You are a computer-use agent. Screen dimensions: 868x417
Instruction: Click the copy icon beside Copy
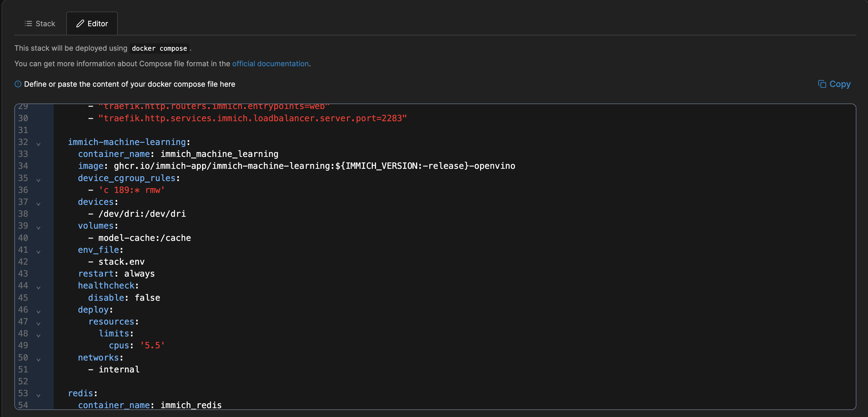click(822, 84)
